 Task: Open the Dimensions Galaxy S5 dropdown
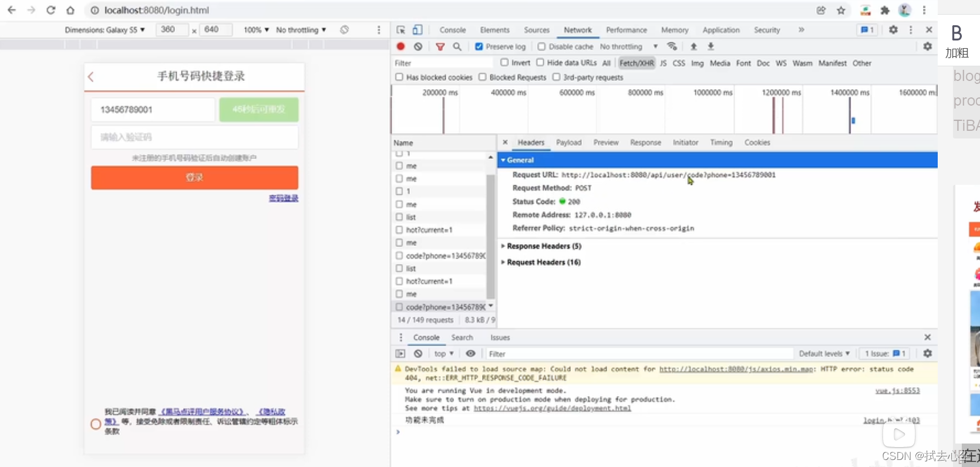coord(105,29)
